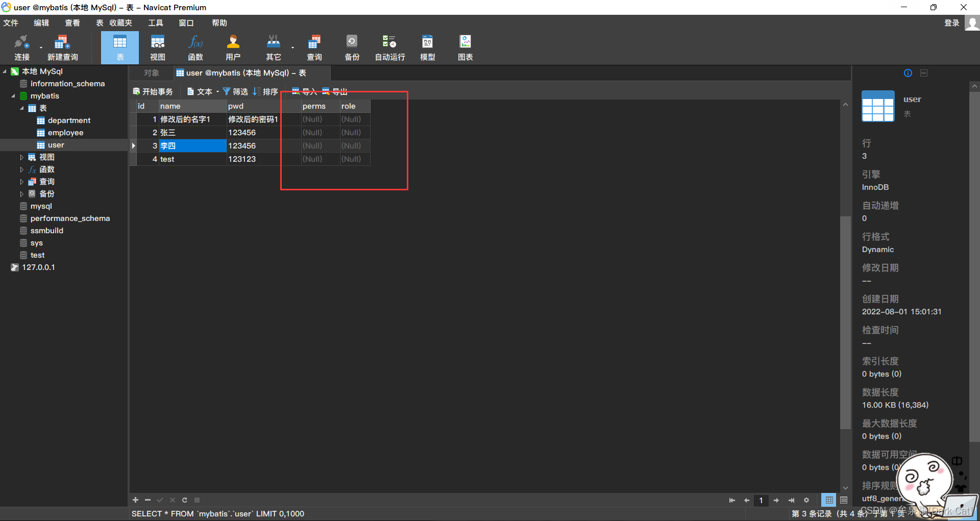Collapse the 表 tables node
The width and height of the screenshot is (980, 521).
(22, 108)
